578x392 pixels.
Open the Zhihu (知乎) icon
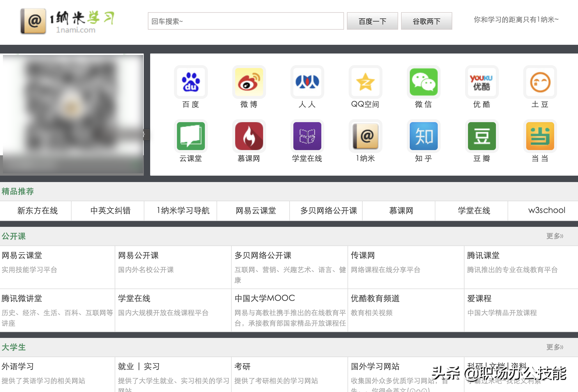point(423,136)
